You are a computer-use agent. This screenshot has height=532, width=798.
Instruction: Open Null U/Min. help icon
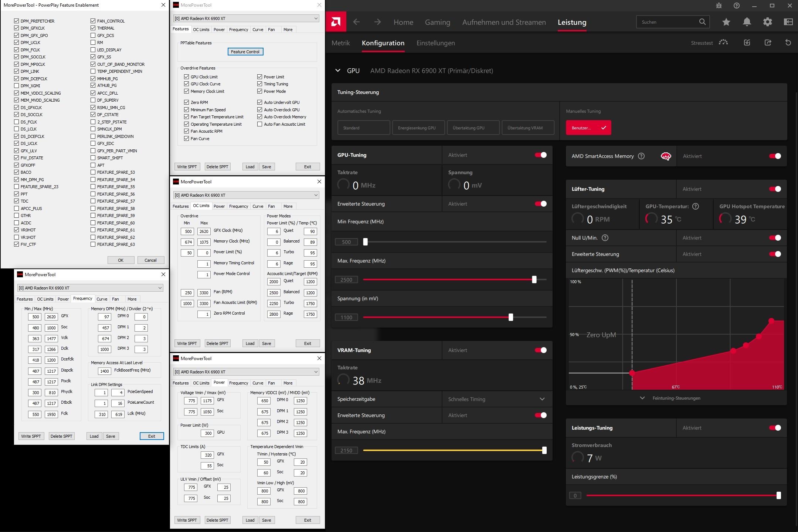pos(605,238)
